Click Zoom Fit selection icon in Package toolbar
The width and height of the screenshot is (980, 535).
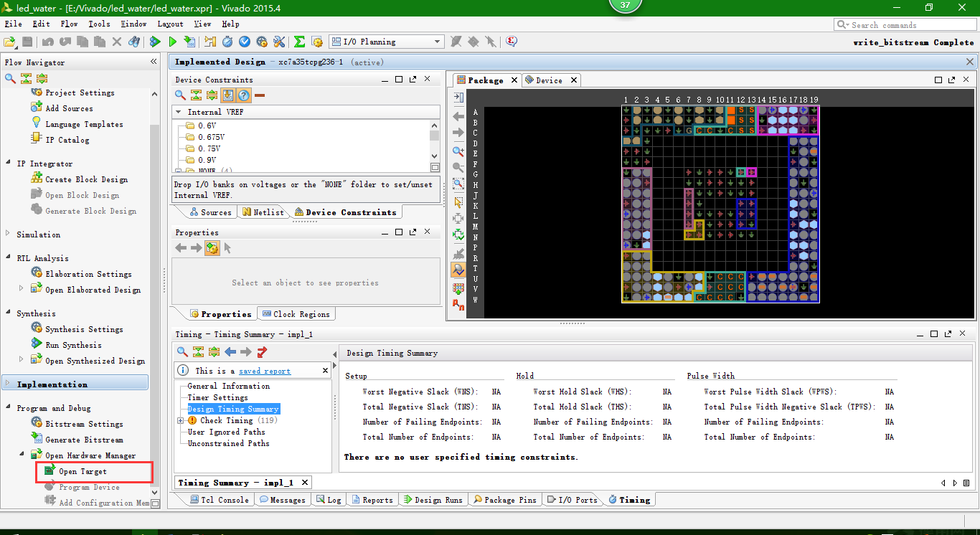(x=458, y=184)
